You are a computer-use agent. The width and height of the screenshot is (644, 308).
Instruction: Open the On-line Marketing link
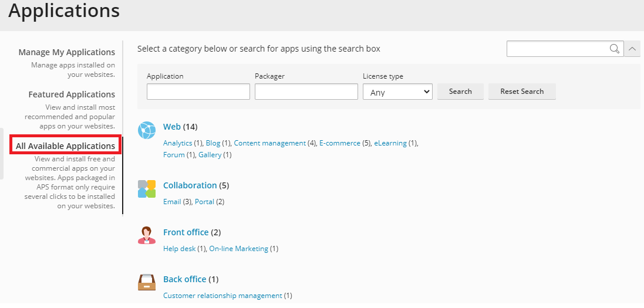(238, 249)
